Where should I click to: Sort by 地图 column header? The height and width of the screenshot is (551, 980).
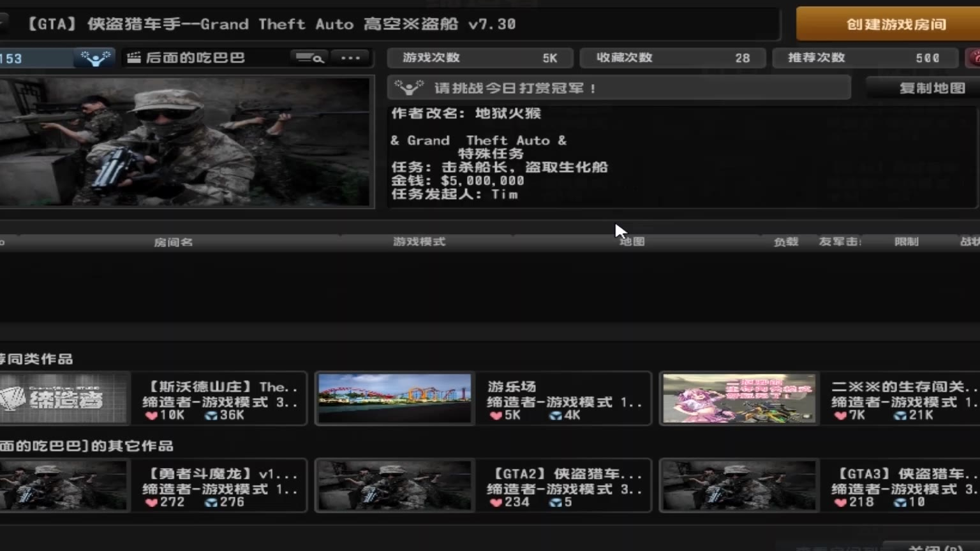(632, 242)
